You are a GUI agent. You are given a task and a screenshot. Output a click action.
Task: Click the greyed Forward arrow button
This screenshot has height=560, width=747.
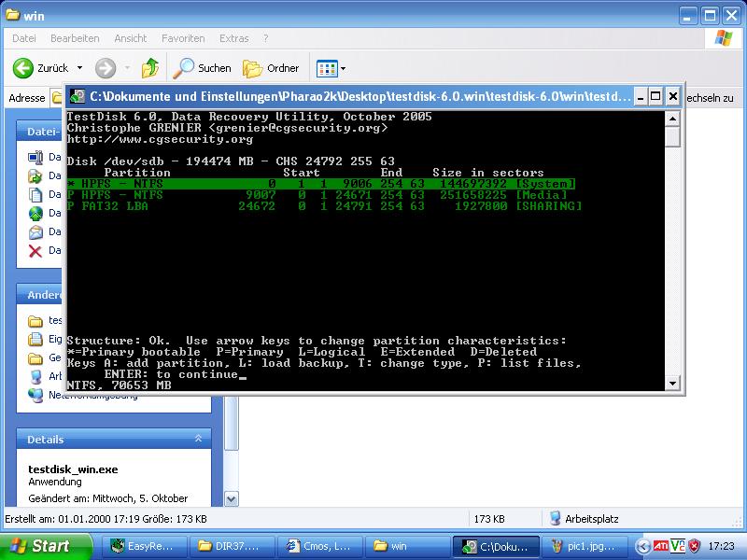point(106,68)
